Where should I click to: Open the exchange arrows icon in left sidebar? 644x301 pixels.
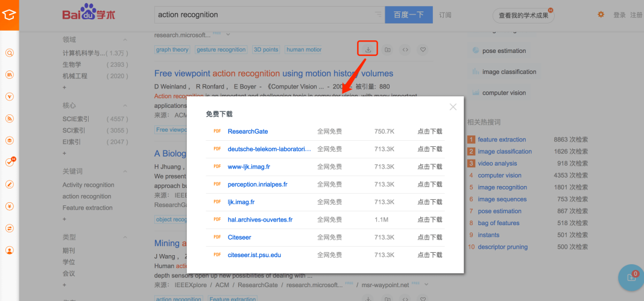pos(10,228)
